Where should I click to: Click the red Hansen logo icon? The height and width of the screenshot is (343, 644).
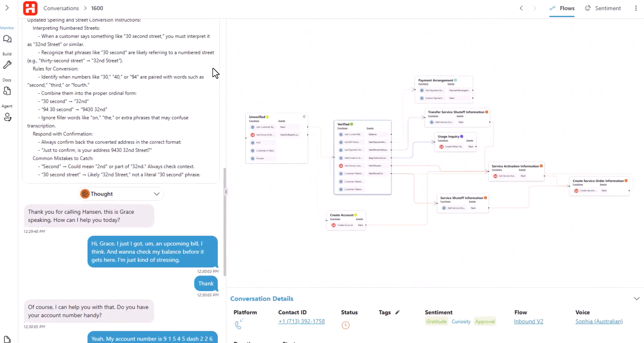click(x=30, y=8)
